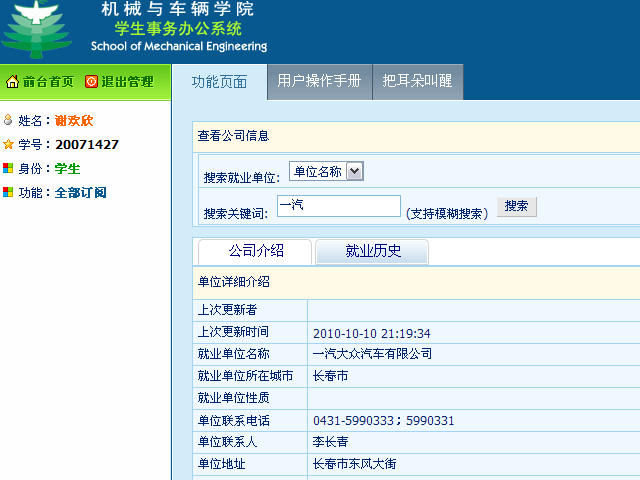Open the 用户操作手册 tab

tap(319, 82)
